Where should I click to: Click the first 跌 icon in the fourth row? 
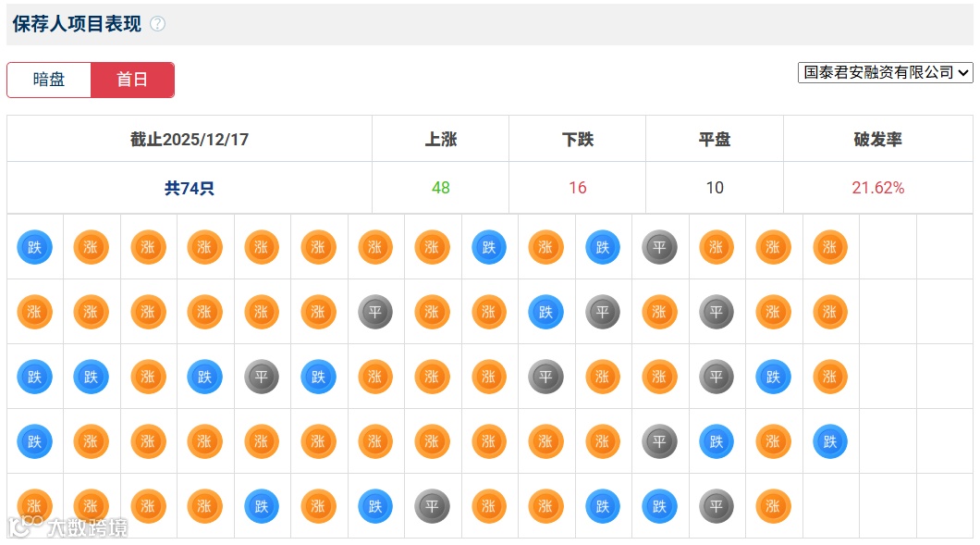click(x=34, y=441)
